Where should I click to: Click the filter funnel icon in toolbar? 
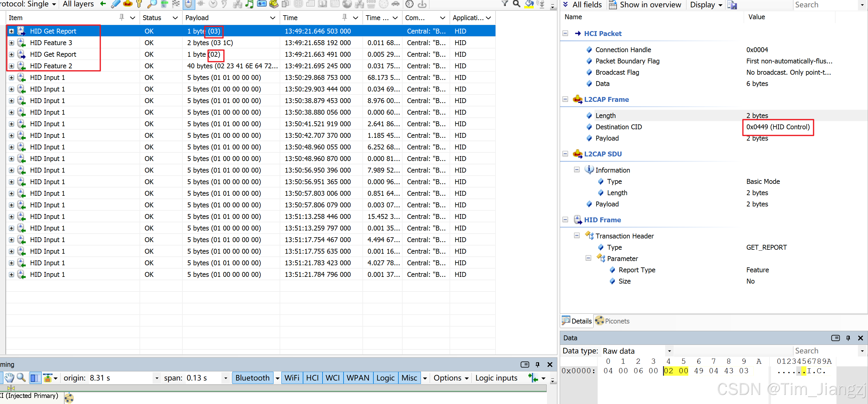point(504,4)
